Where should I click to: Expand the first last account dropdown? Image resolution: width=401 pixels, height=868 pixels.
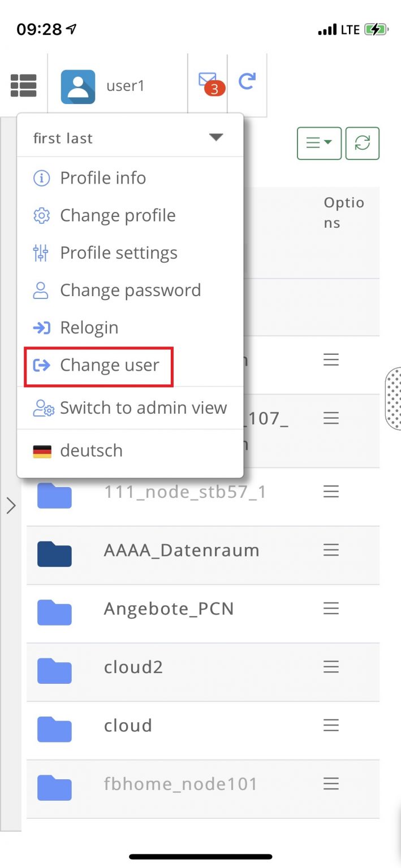coord(216,137)
